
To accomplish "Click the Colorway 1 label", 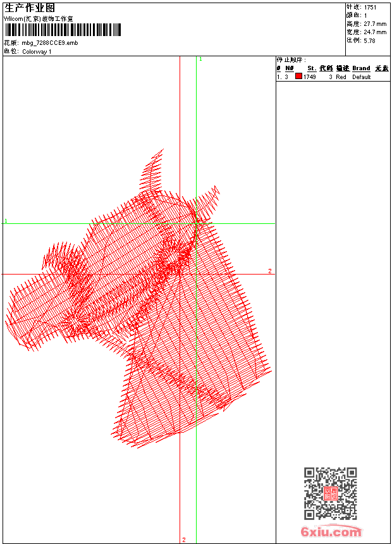I will coord(37,52).
